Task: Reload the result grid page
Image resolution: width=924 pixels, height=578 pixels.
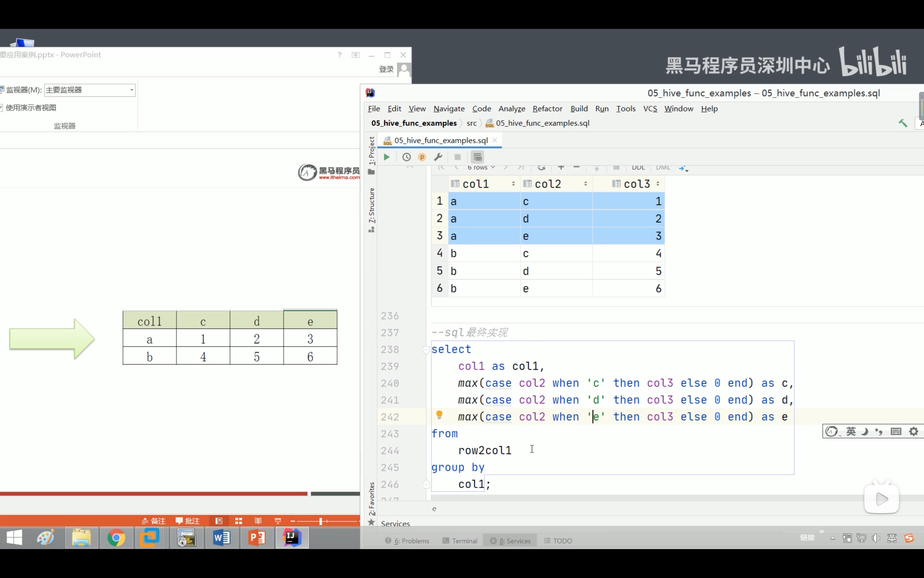Action: click(541, 167)
